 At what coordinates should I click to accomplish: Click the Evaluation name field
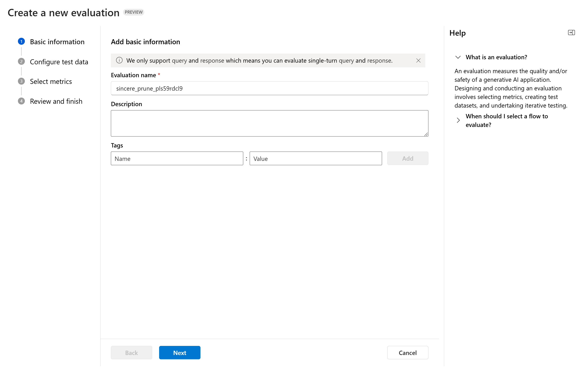point(269,88)
